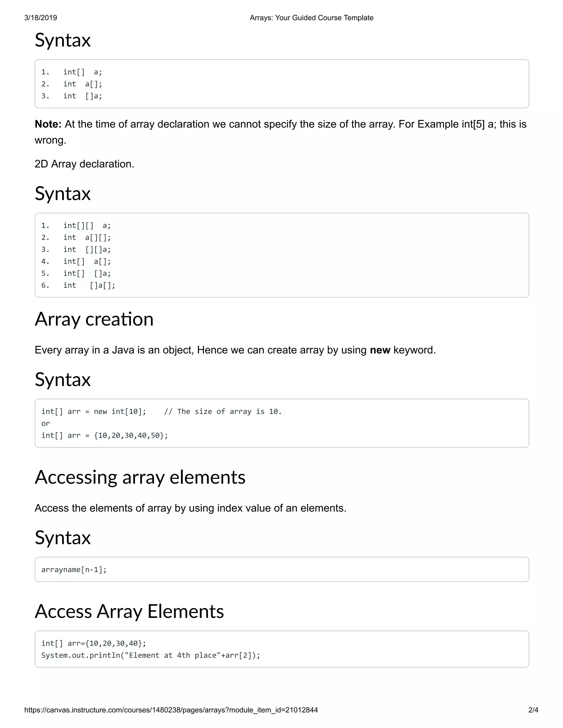Click the page number 2/4 in the footer
Screen dimensions: 563x728
[533, 710]
